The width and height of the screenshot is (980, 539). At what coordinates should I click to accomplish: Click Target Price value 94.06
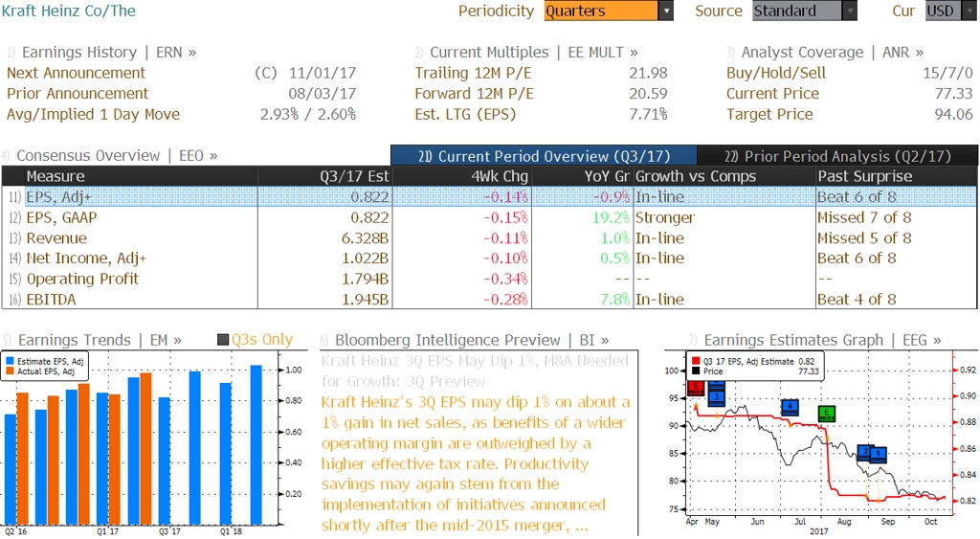click(954, 115)
